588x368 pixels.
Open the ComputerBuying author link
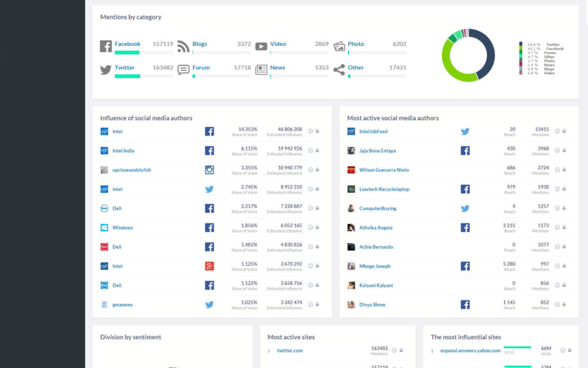378,208
